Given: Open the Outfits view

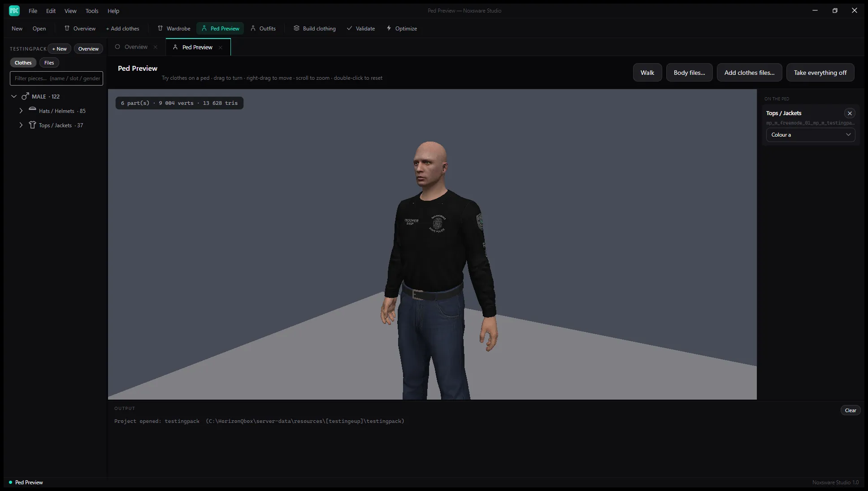Looking at the screenshot, I should click(263, 28).
